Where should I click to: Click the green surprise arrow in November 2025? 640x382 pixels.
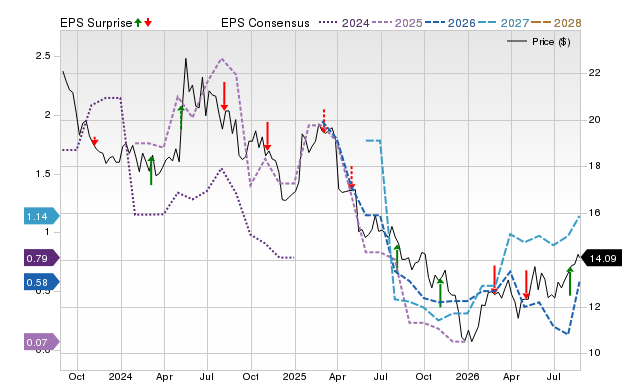pos(440,293)
